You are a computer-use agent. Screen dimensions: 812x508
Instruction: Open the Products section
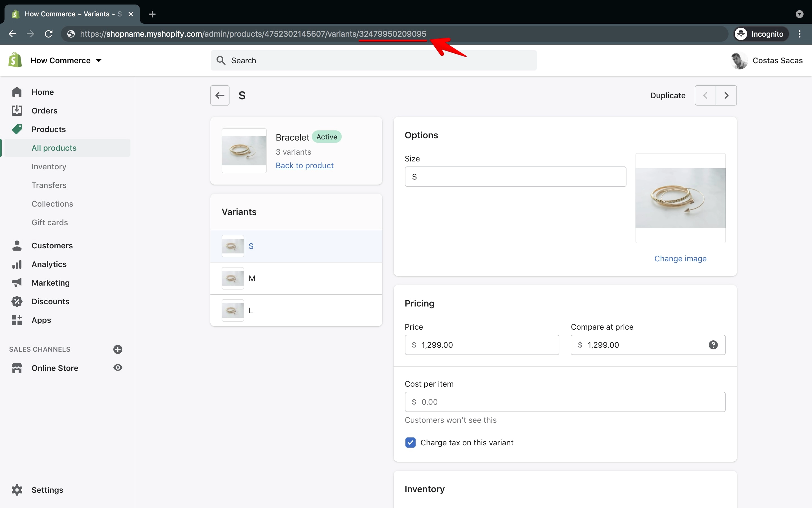tap(49, 129)
